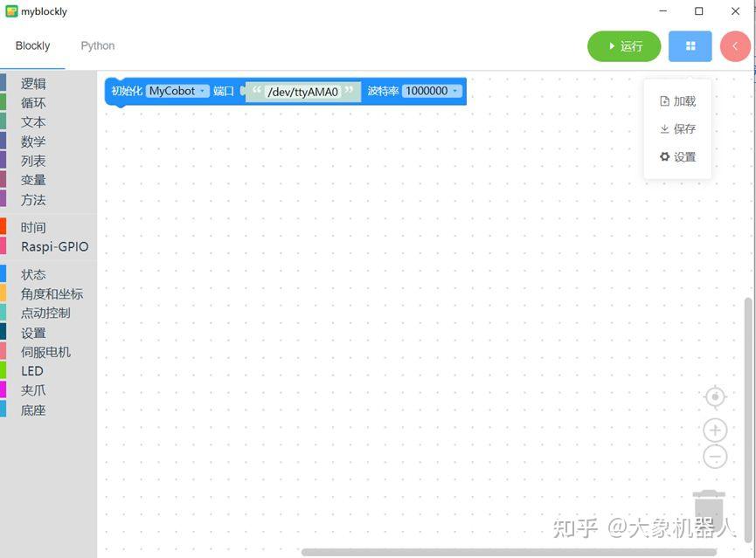Click the red collapse arrow circle
Screen dimensions: 756x558
click(735, 45)
